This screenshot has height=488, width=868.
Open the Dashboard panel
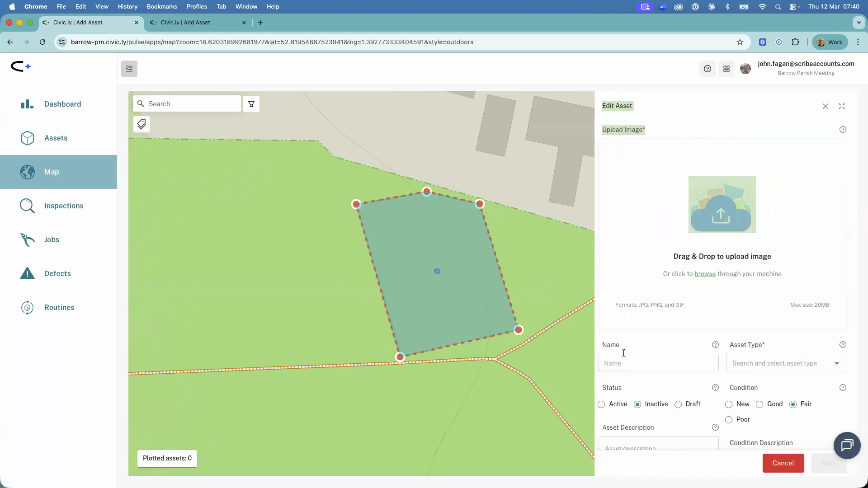click(62, 104)
